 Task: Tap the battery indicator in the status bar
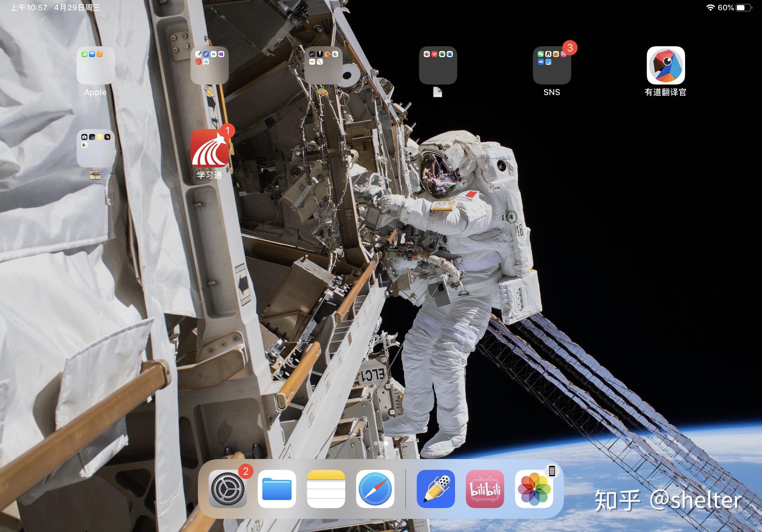tap(744, 8)
